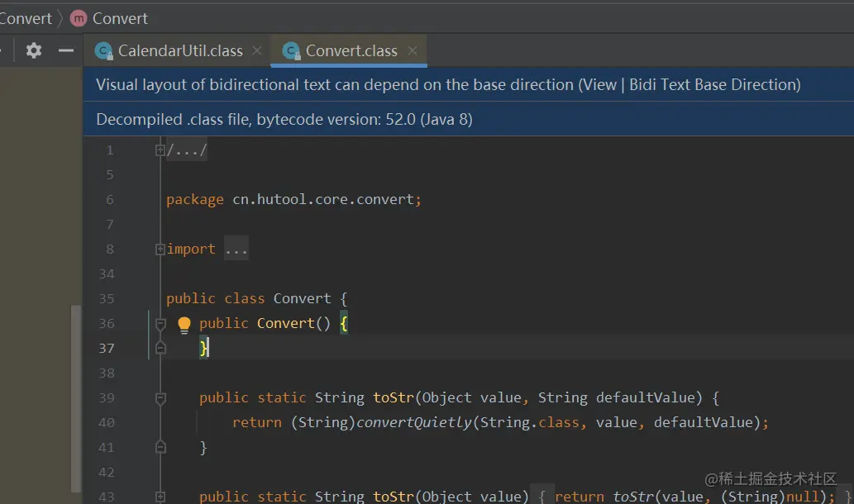Click the class icon on the Convert.class tab
Image resolution: width=854 pixels, height=504 pixels.
[x=291, y=51]
